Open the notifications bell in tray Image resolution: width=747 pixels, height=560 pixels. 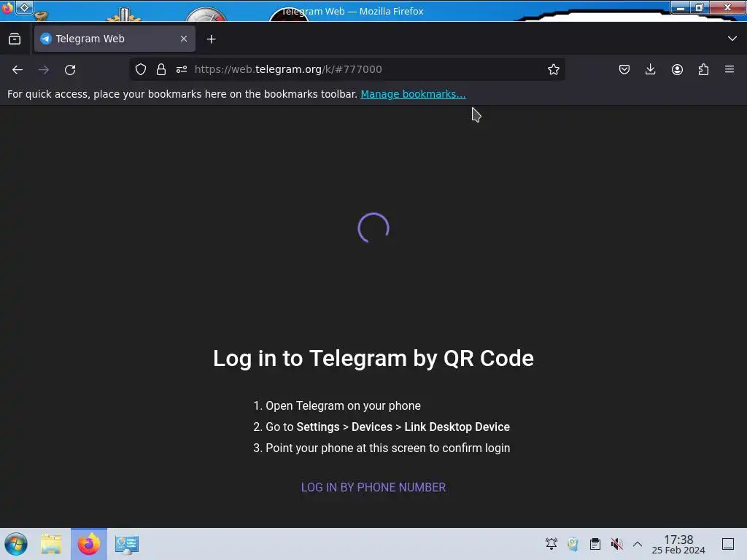551,544
